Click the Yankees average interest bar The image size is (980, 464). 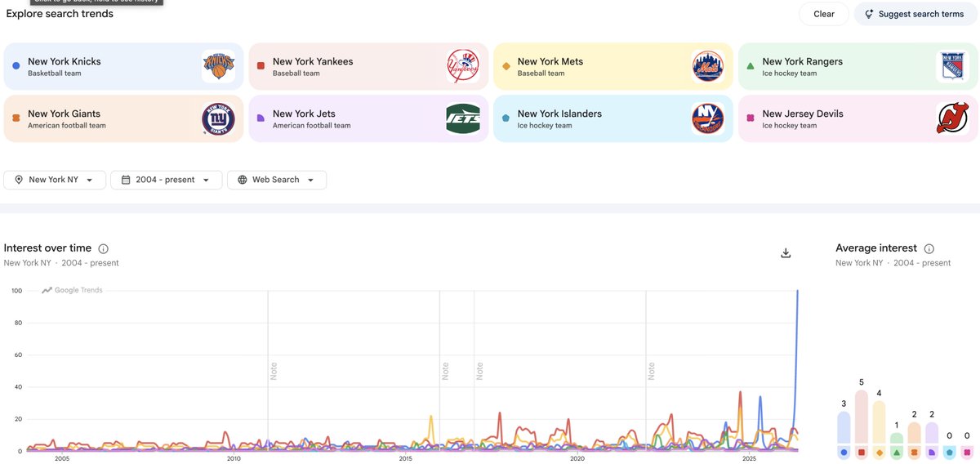861,417
